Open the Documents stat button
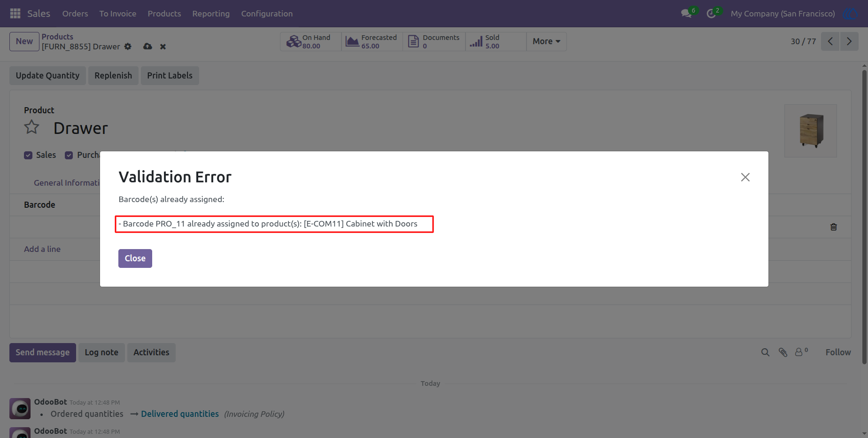868x438 pixels. click(434, 41)
